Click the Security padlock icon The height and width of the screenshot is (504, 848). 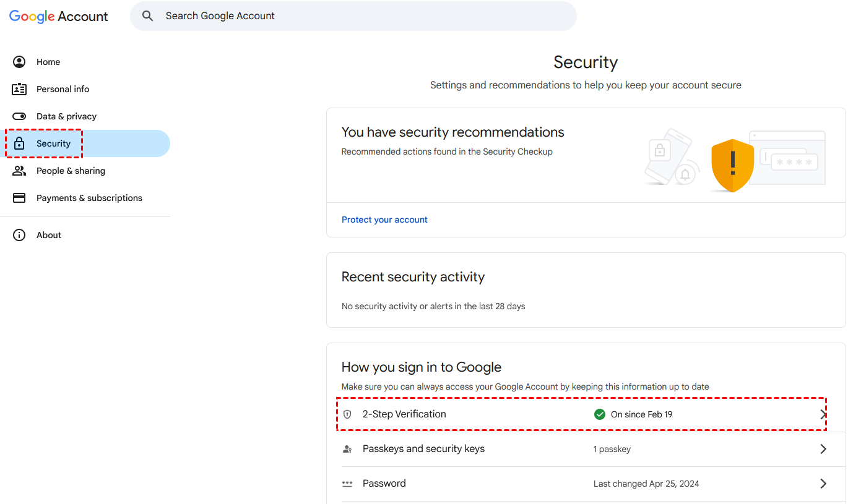point(19,143)
